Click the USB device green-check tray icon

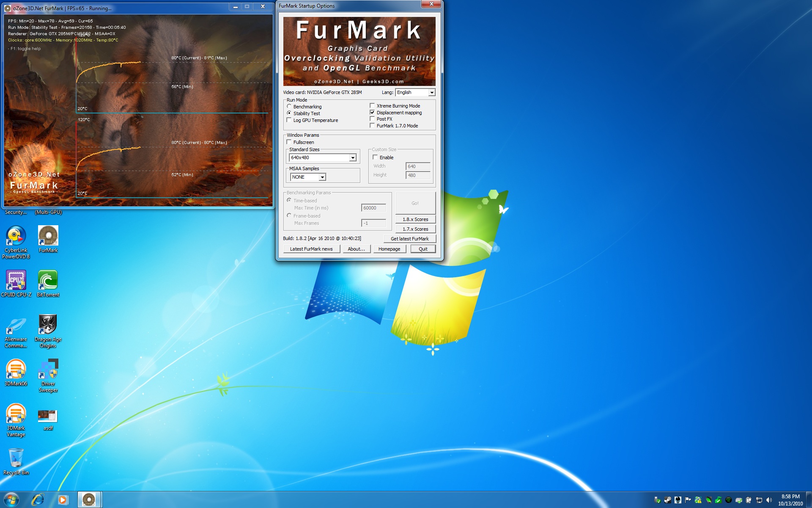(658, 500)
